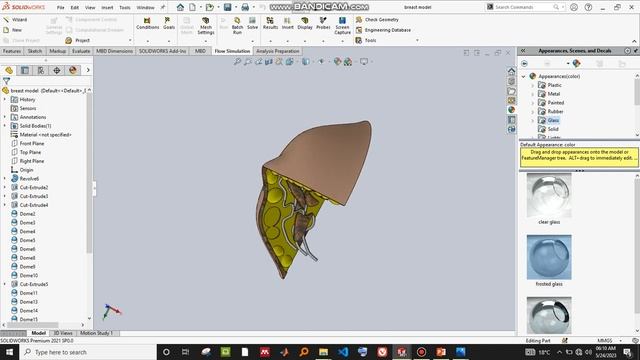
Task: Click the Save icon
Action: tap(227, 7)
